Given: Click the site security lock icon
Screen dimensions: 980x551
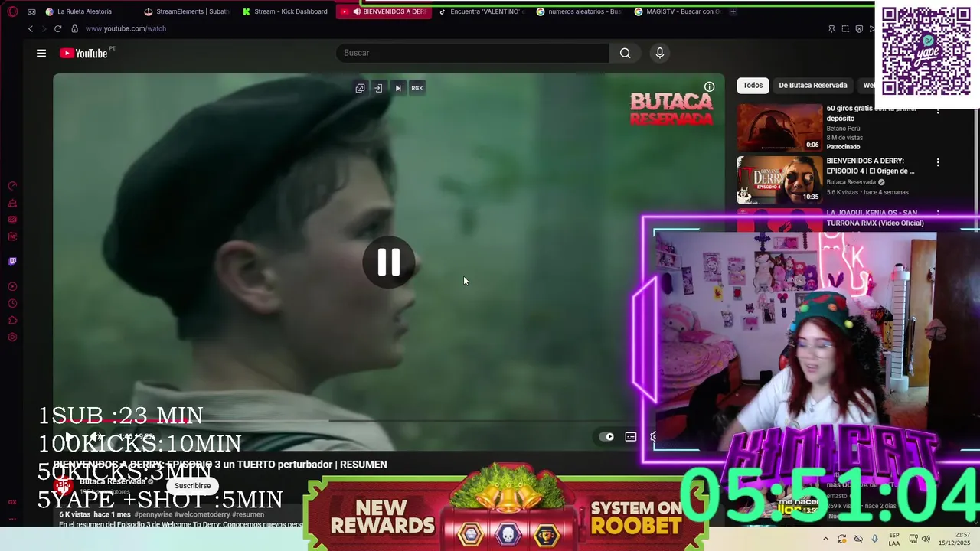Looking at the screenshot, I should point(74,28).
